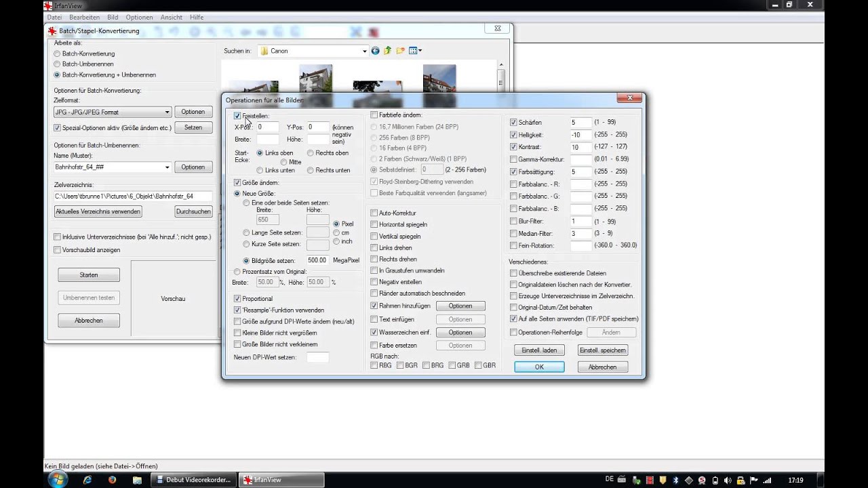Open Windows Explorer from taskbar

point(137,480)
